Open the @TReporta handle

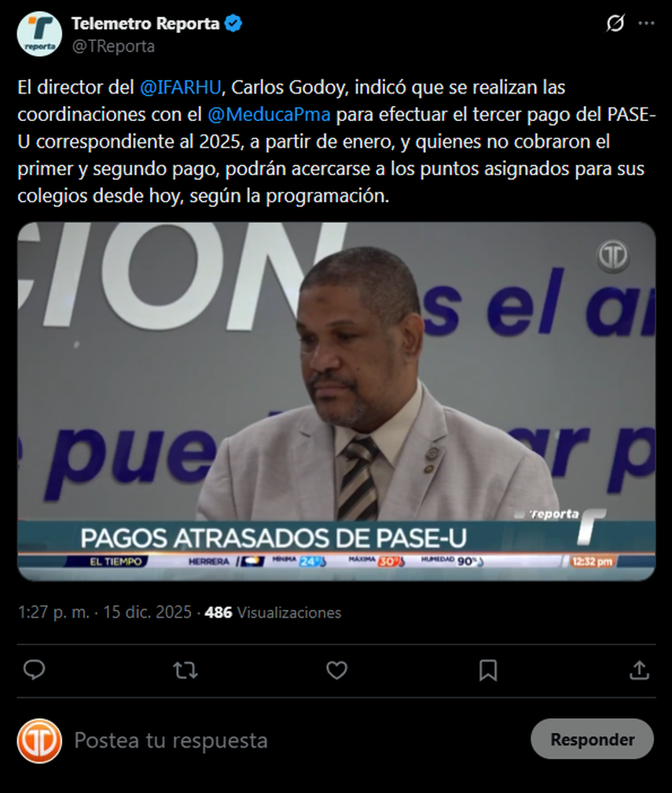tap(113, 46)
